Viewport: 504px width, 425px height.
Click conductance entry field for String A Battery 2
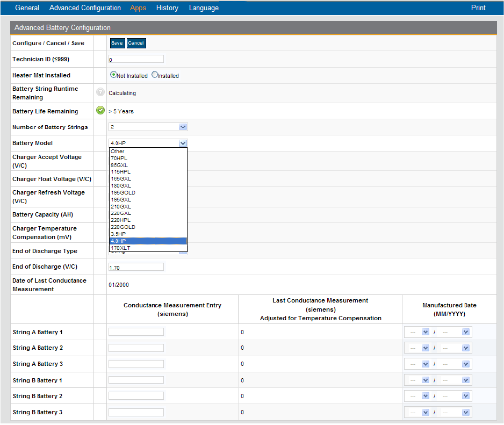click(x=136, y=348)
